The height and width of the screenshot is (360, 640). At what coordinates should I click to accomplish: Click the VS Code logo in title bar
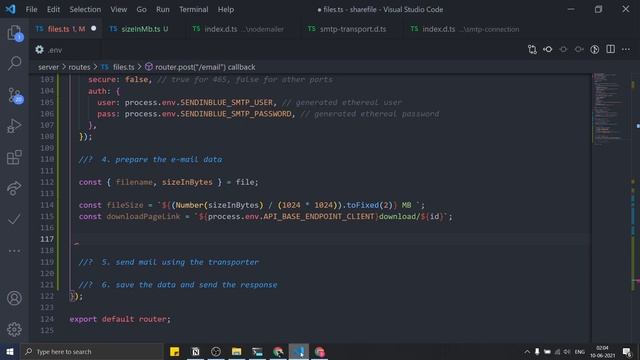10,9
